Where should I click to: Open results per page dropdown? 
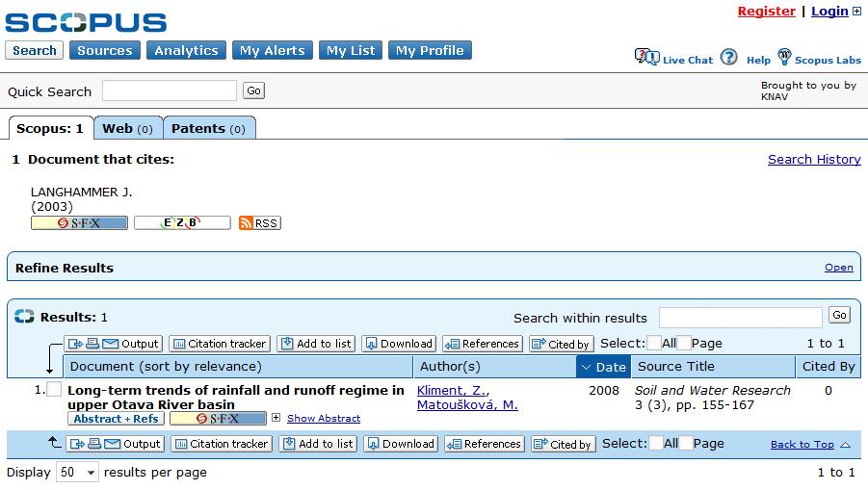(x=77, y=472)
